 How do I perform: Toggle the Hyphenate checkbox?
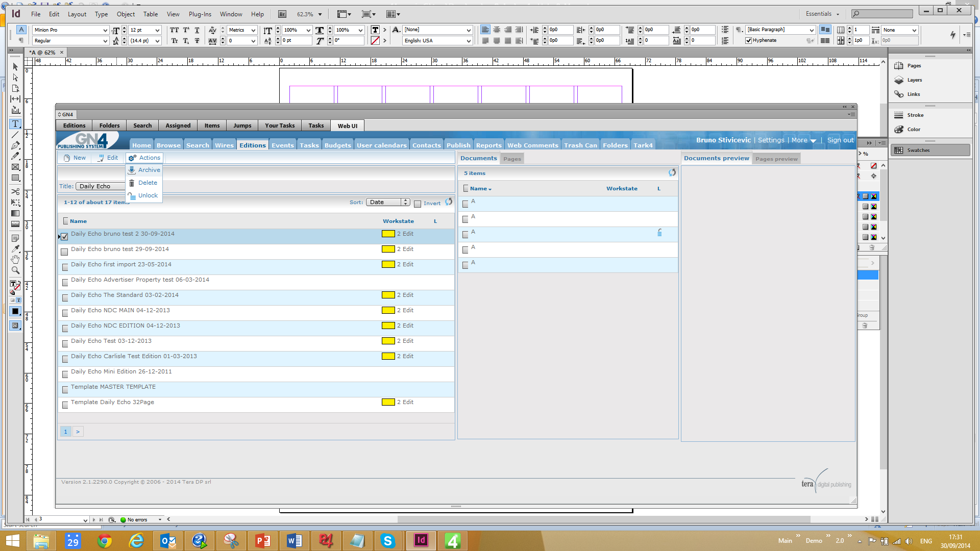tap(748, 41)
